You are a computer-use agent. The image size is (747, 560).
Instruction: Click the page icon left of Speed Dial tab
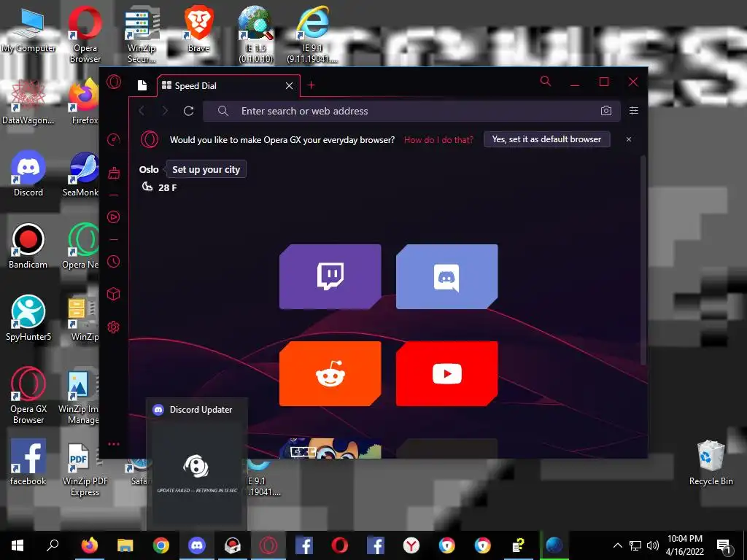(x=142, y=85)
